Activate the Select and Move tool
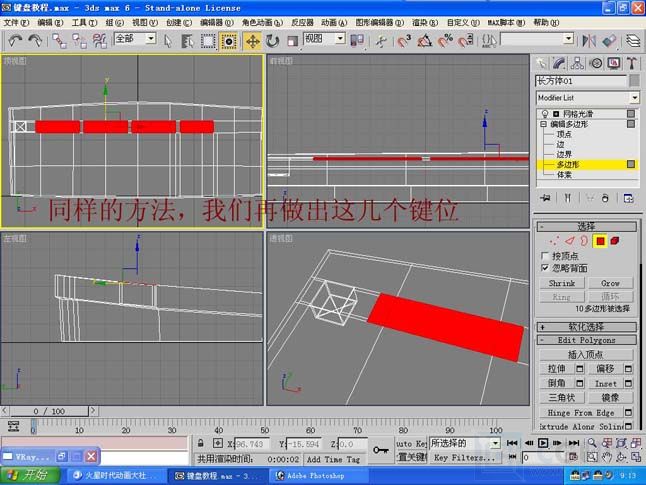 click(x=252, y=41)
